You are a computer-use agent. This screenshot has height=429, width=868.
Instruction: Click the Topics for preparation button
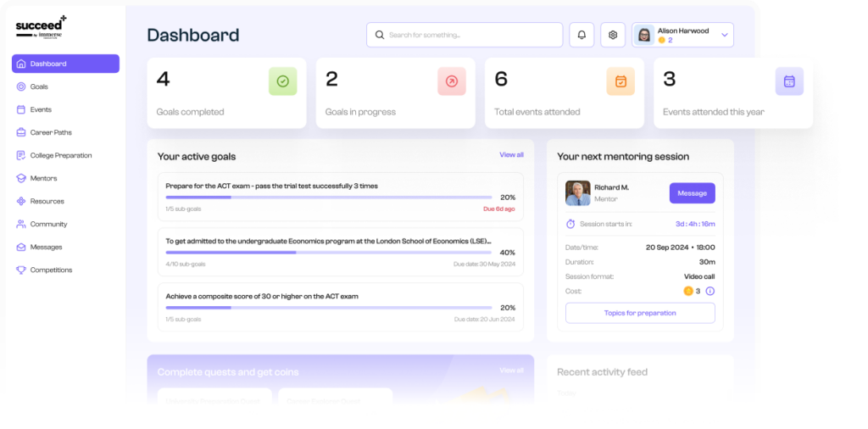640,313
